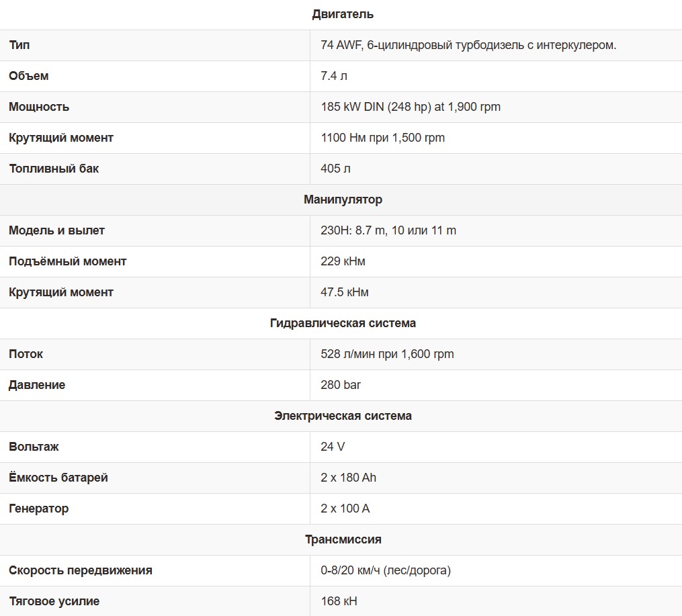Select the Вольтаж value 24 V
Image resolution: width=682 pixels, height=616 pixels.
pyautogui.click(x=333, y=447)
